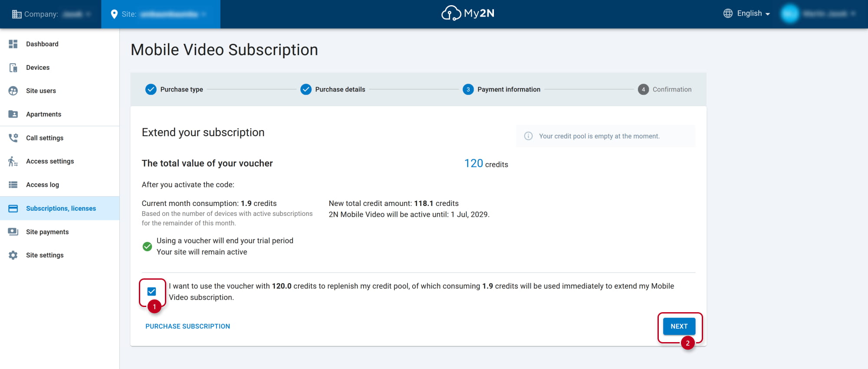The width and height of the screenshot is (868, 369).
Task: Click the Purchase details completed checkmark
Action: click(306, 89)
